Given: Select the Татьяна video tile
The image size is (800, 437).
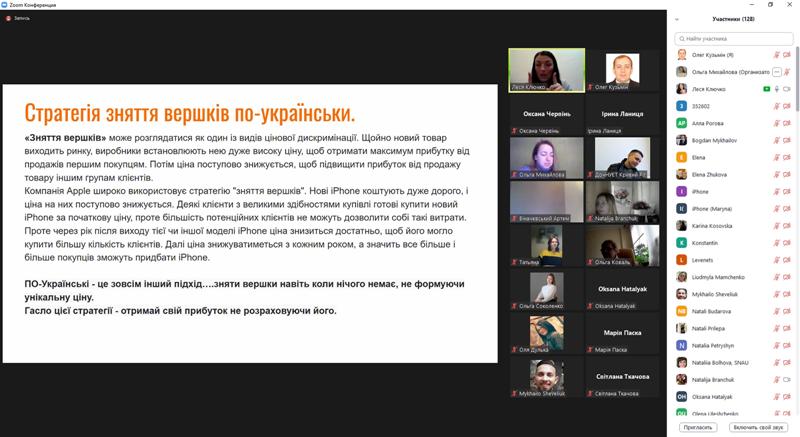Looking at the screenshot, I should [x=546, y=245].
